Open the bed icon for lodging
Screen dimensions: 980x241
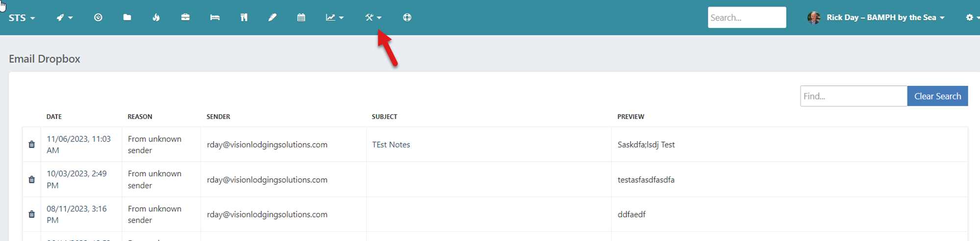pos(215,18)
